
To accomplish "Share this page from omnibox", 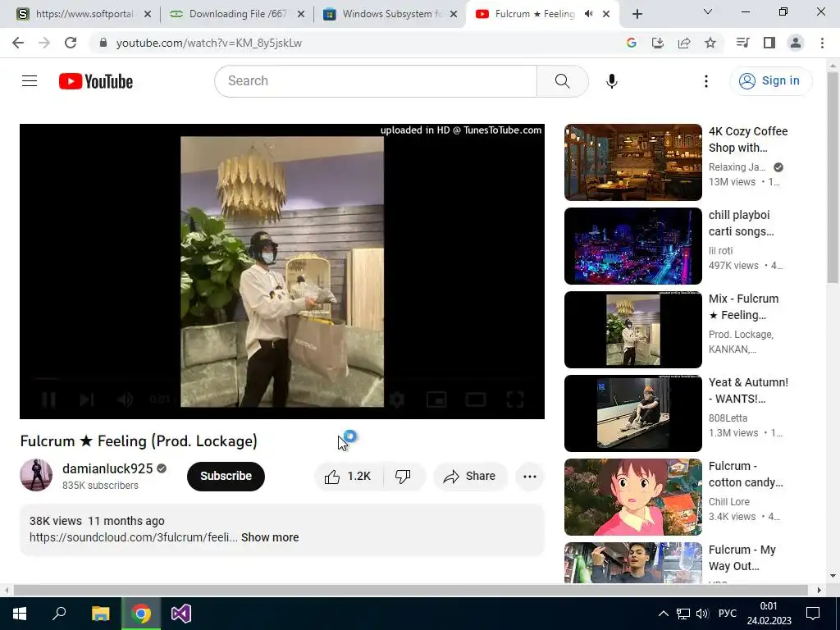I will point(684,43).
